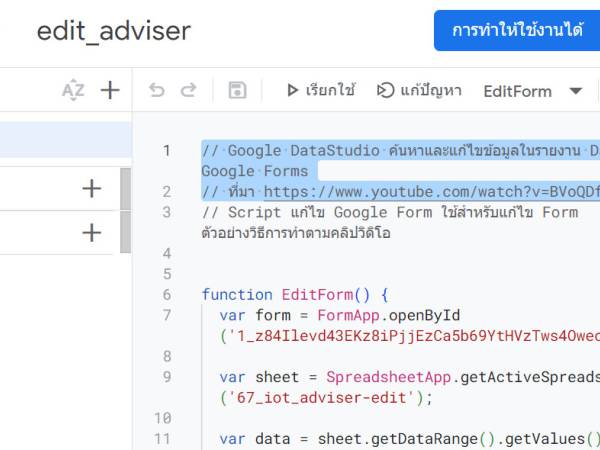Click line number 11 in the gutter

tap(163, 439)
